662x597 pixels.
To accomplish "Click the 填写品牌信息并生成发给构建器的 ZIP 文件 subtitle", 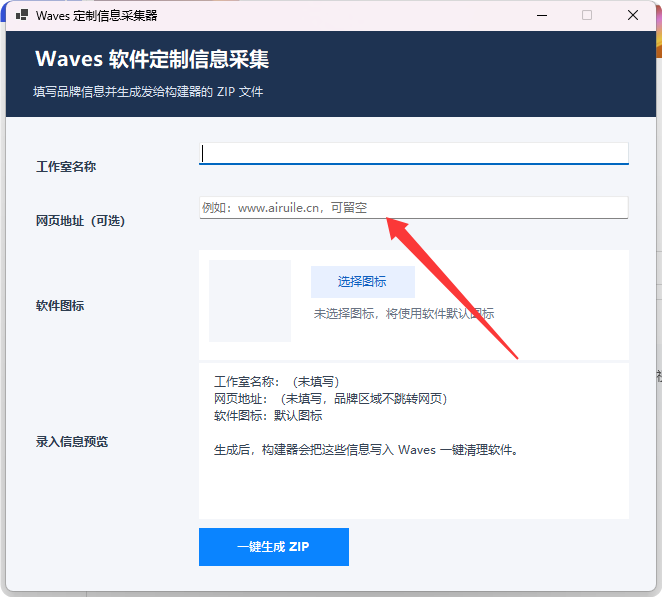I will click(x=148, y=92).
